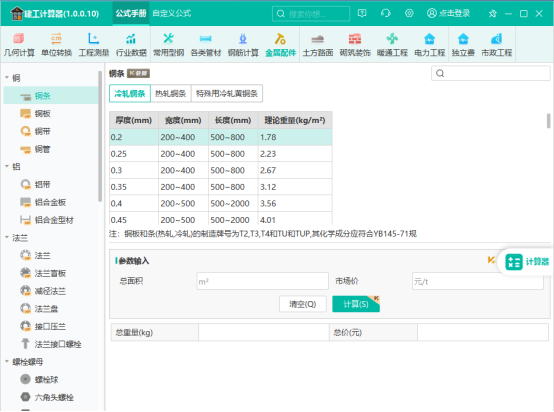Switch to the 热轧铜条 tab

[171, 94]
